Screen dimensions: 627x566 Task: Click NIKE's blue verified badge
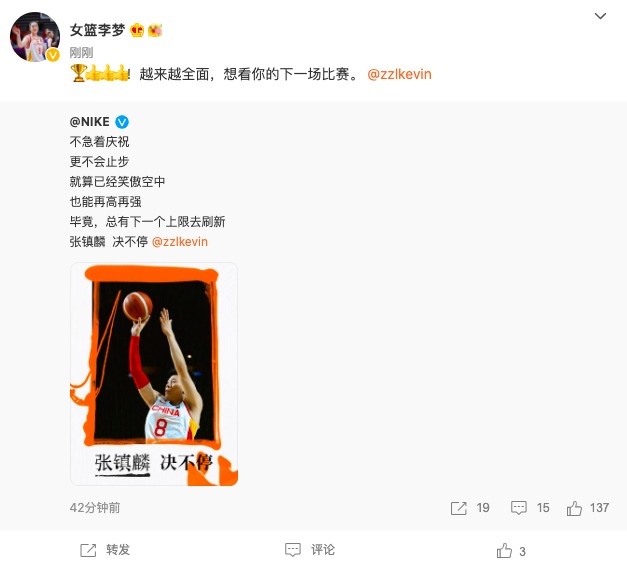pos(122,122)
